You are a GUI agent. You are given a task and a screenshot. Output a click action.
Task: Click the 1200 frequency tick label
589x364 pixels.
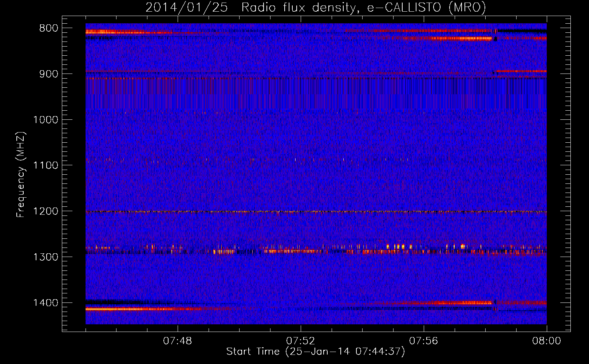coord(46,211)
